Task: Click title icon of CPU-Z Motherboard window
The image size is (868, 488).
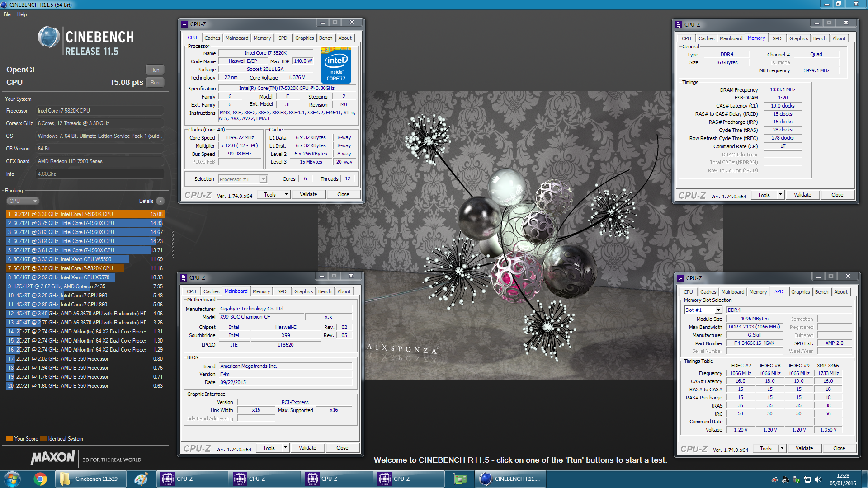Action: 184,278
